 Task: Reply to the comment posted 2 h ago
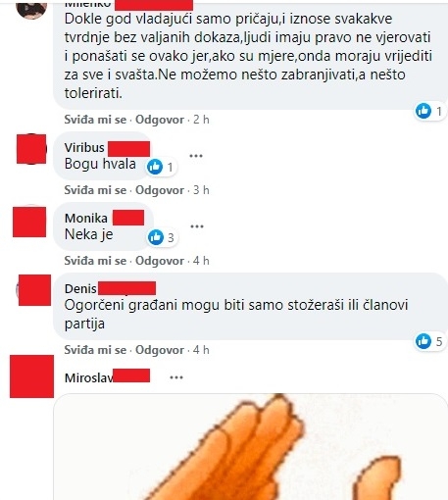160,120
